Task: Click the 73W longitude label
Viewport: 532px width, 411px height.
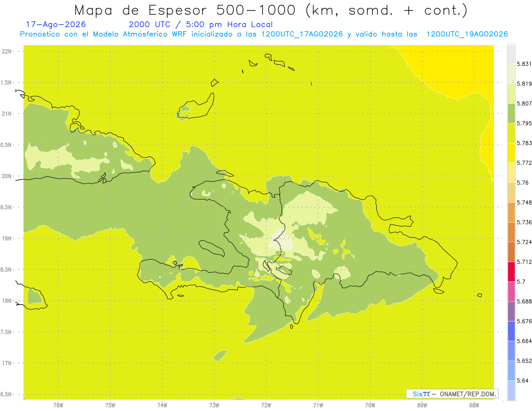Action: coord(214,405)
